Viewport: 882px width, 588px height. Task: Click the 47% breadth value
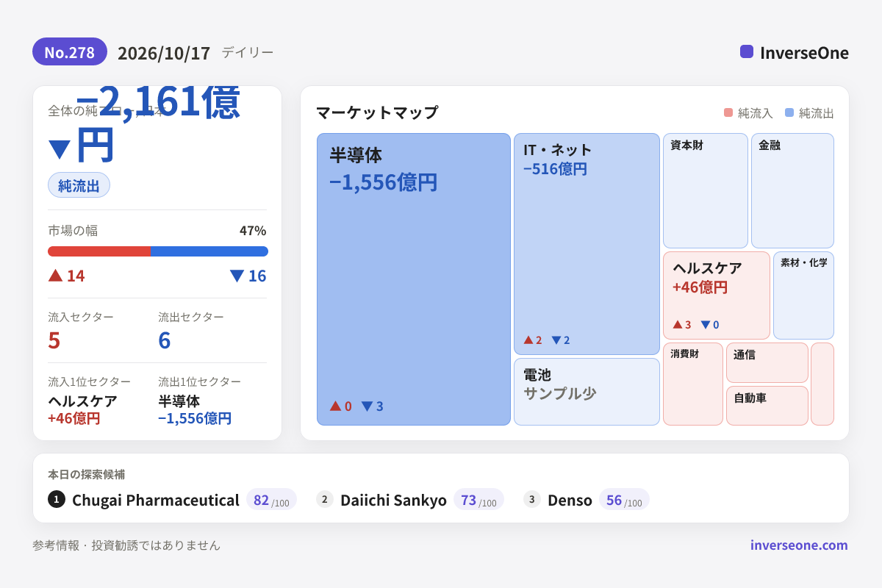click(x=253, y=230)
